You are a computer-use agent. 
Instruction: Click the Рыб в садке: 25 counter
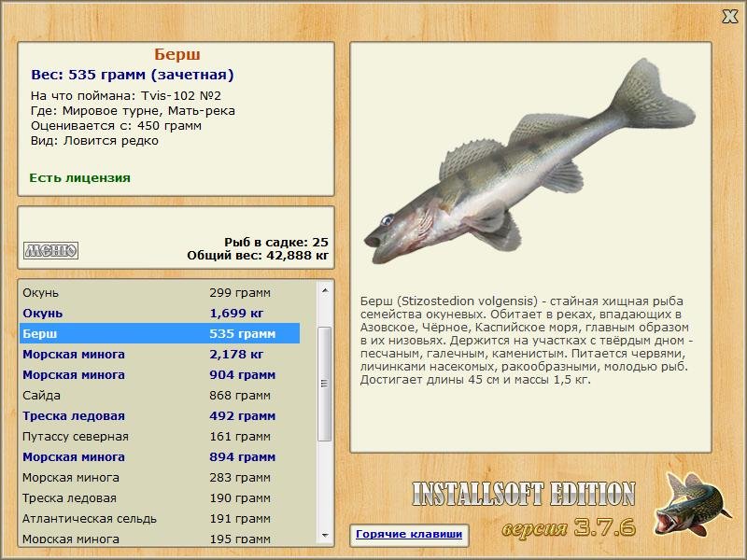point(276,242)
